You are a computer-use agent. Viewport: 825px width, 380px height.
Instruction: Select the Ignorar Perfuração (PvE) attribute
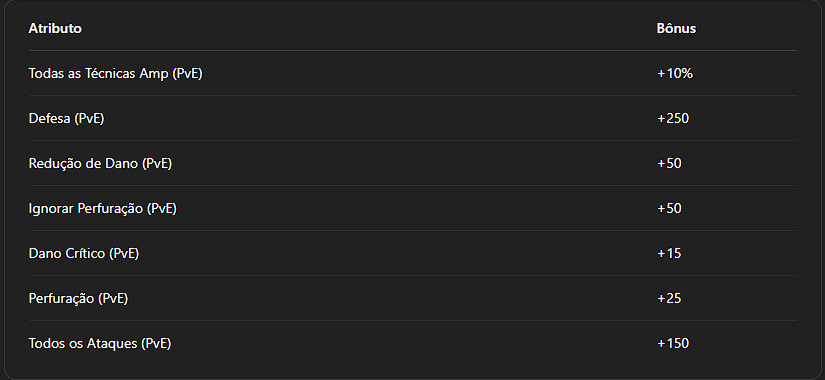click(x=103, y=209)
